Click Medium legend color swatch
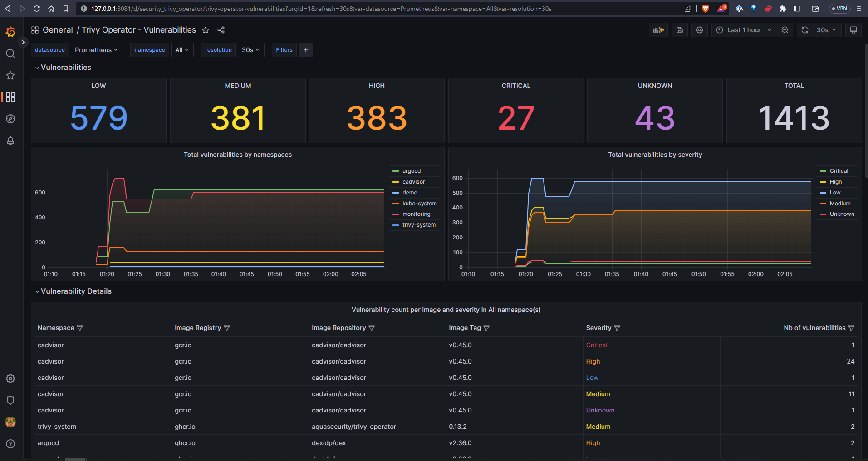The height and width of the screenshot is (461, 868). coord(823,204)
